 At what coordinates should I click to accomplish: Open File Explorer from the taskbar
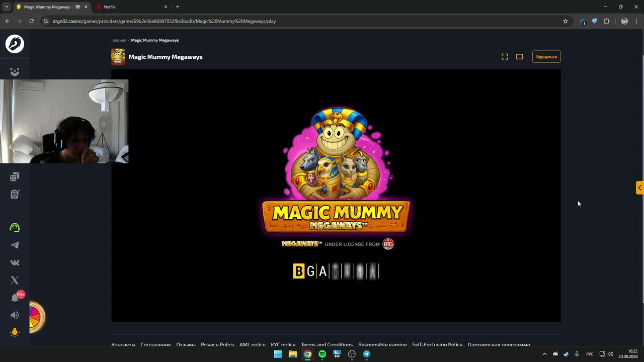(x=292, y=354)
